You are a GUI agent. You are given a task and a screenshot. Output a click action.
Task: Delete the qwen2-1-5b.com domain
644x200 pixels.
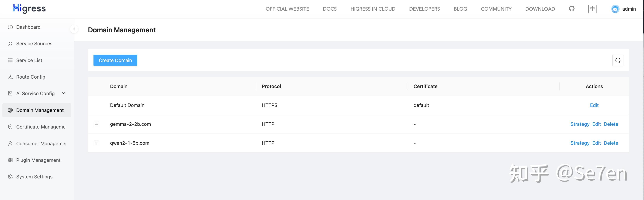pos(611,143)
